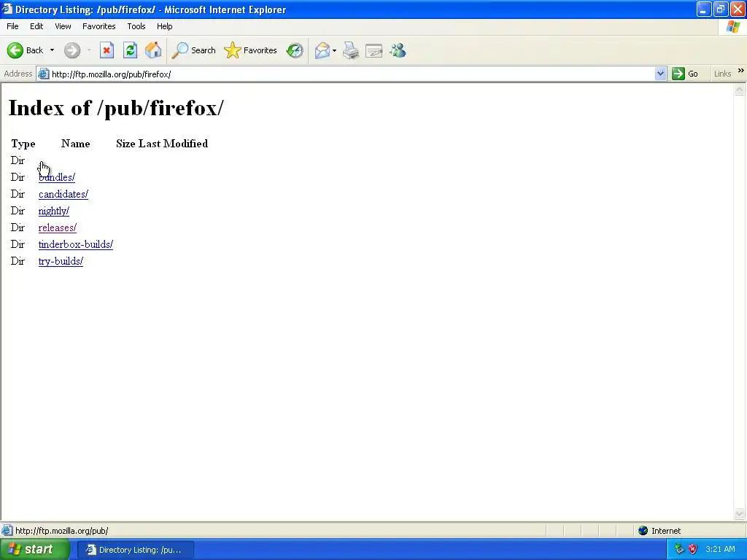747x560 pixels.
Task: Open the tinderbox-builds/ directory link
Action: (76, 244)
